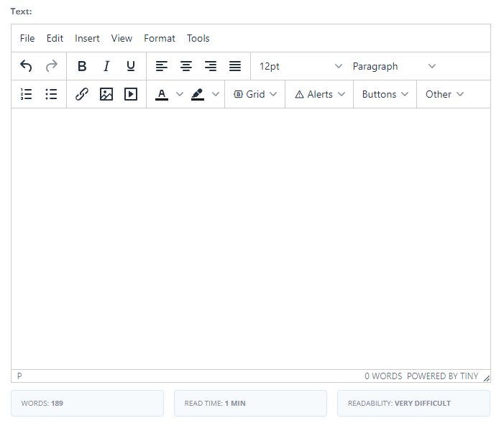The image size is (504, 423).
Task: Click the READABILITY: VERY DIFFICULT box
Action: tap(413, 403)
